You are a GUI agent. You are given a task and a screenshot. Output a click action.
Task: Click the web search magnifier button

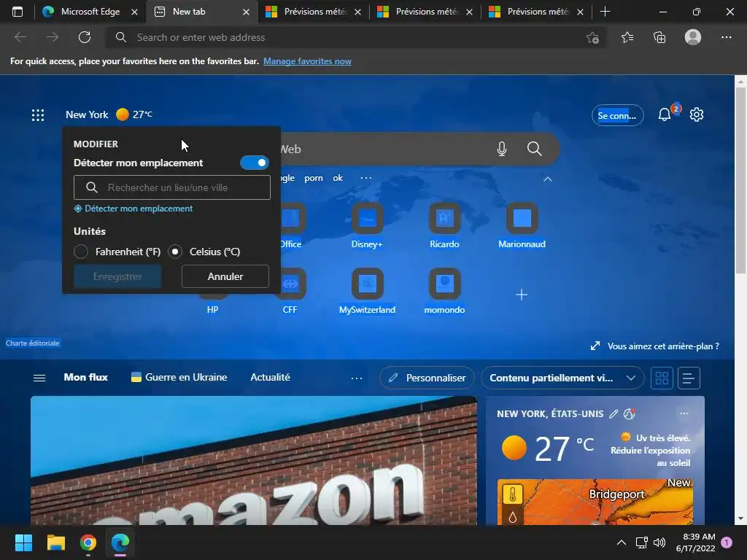click(535, 149)
